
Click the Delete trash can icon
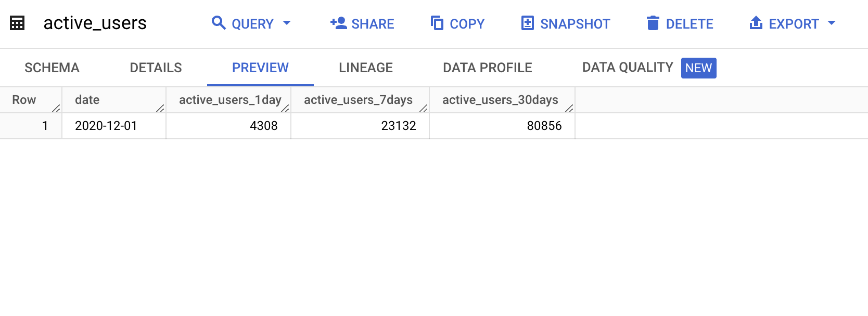tap(653, 23)
